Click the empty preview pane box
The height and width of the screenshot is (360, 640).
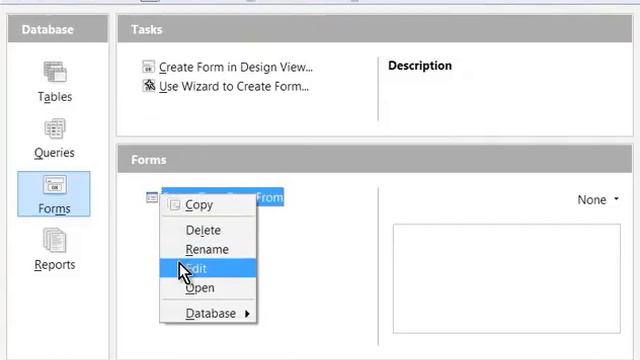[507, 278]
